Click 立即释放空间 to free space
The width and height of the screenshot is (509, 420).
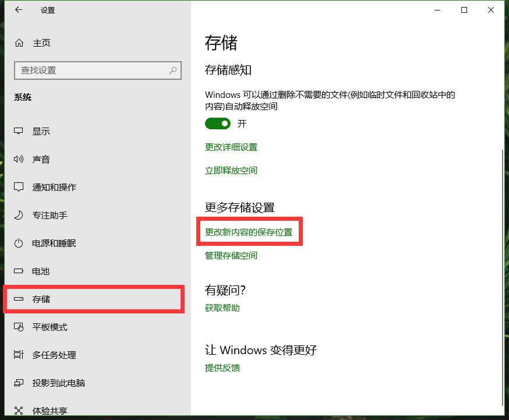[x=231, y=170]
